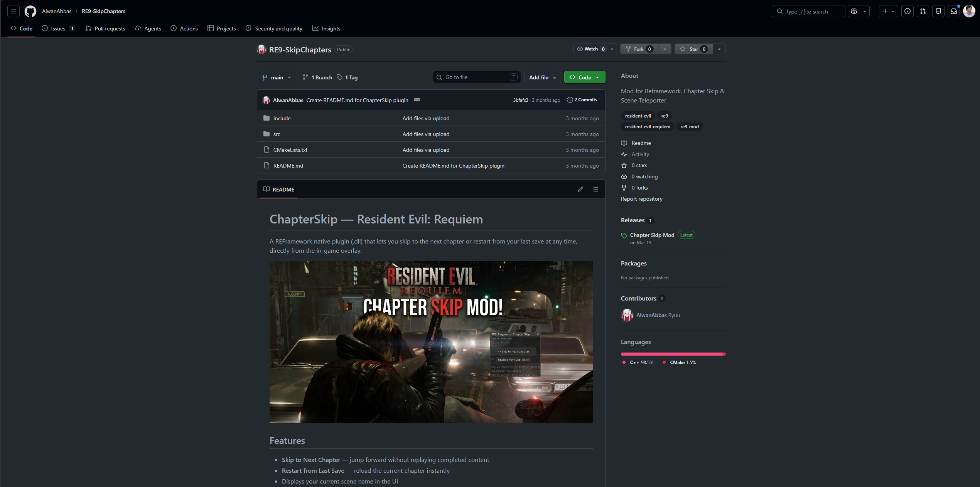The width and height of the screenshot is (980, 487).
Task: Click the re9-mod topic tag
Action: pos(690,127)
